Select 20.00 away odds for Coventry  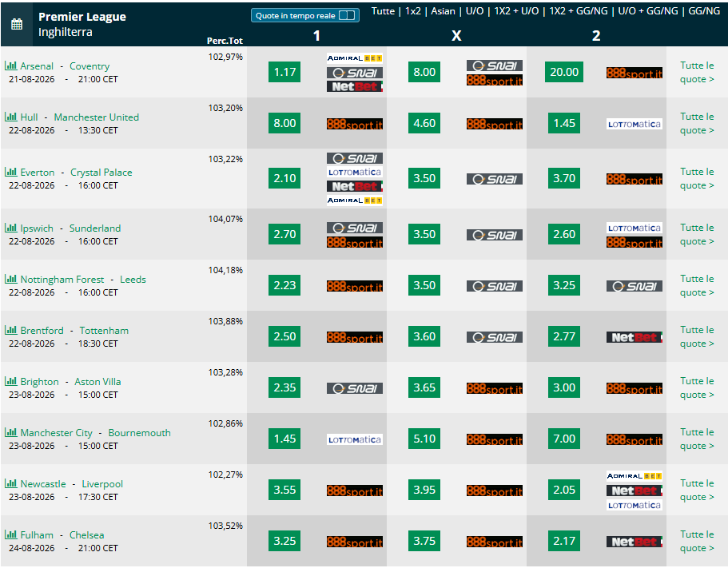point(564,72)
